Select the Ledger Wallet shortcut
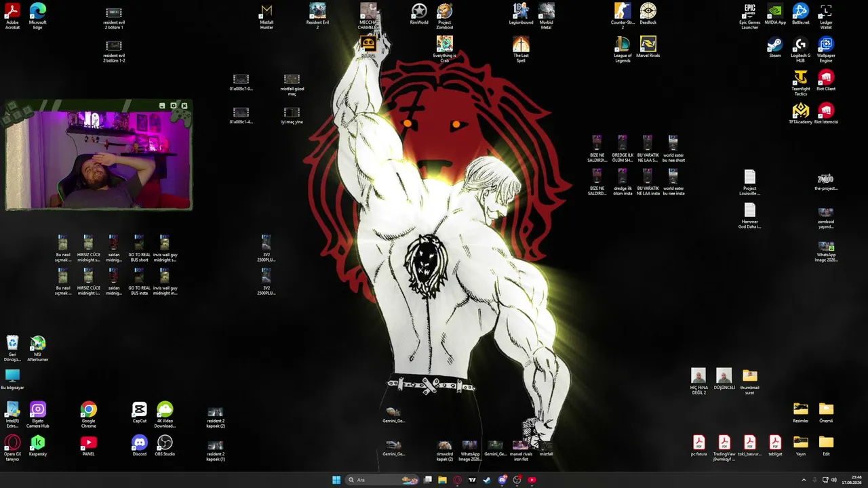Viewport: 868px width, 488px height. tap(826, 16)
